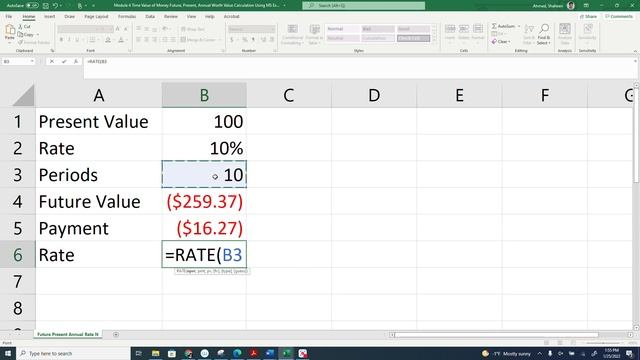Click the Name Box showing B3
This screenshot has width=640, height=360.
pyautogui.click(x=18, y=61)
